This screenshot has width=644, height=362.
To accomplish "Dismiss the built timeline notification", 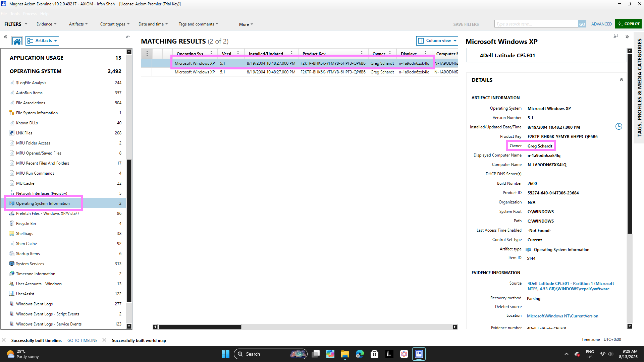I will tap(4, 340).
